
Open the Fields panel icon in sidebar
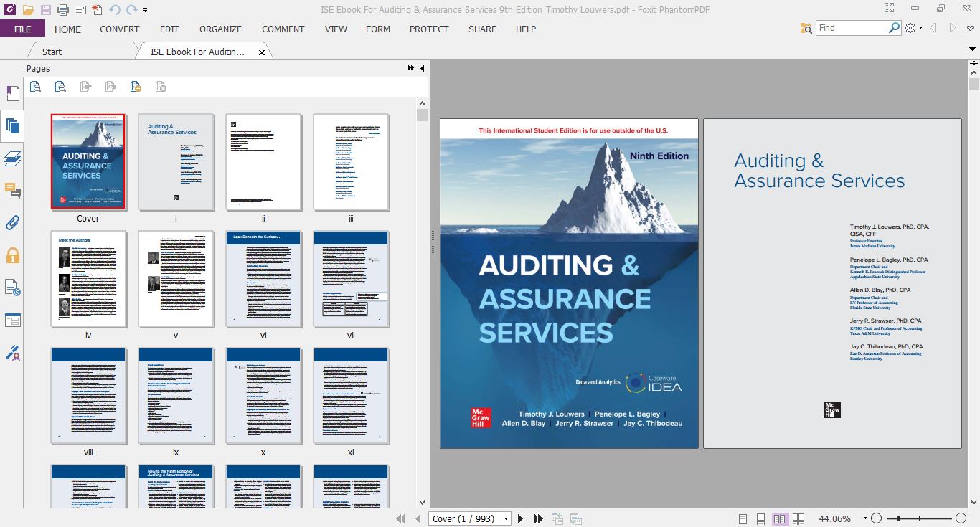pos(12,321)
